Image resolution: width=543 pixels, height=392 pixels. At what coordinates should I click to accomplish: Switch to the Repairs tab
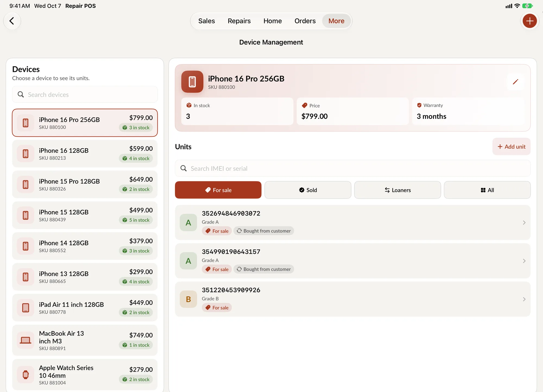(x=239, y=21)
